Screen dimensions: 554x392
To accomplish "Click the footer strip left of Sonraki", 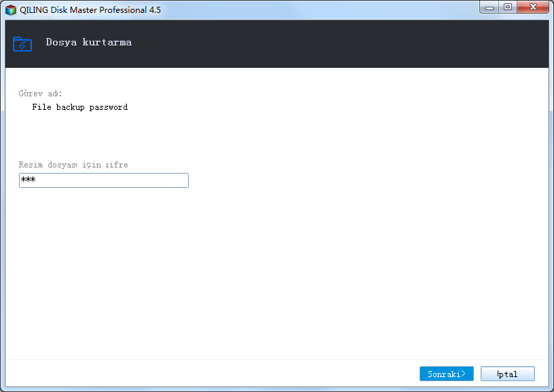I will 212,374.
